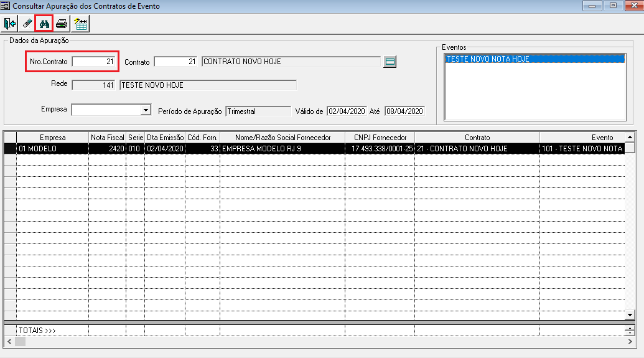Viewport: 644px width, 358px height.
Task: Click the grid vertical scrollbar up arrow
Action: click(x=630, y=137)
